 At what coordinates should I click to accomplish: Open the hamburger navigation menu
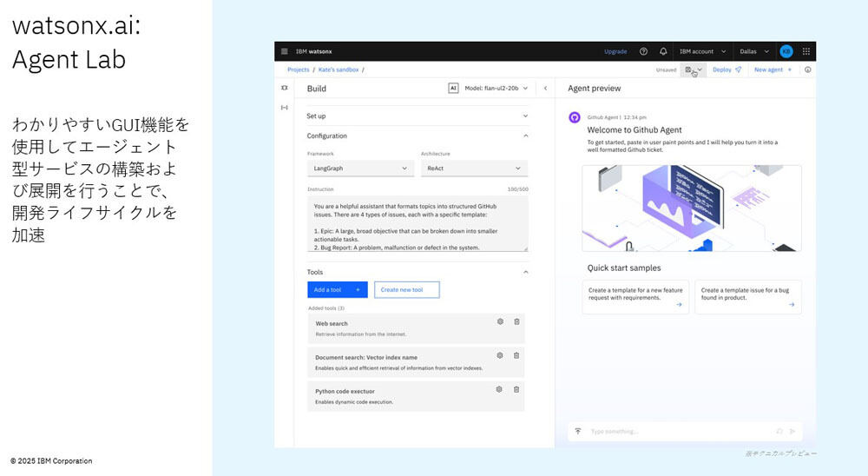click(285, 51)
